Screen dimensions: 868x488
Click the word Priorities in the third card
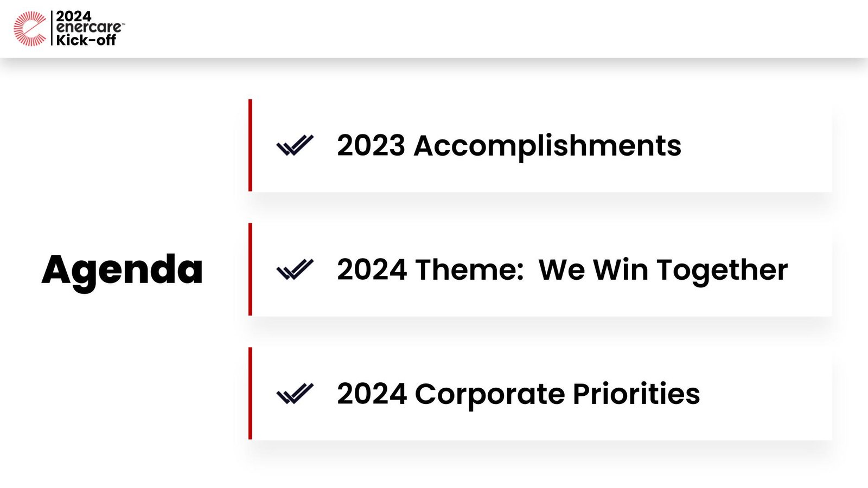636,394
